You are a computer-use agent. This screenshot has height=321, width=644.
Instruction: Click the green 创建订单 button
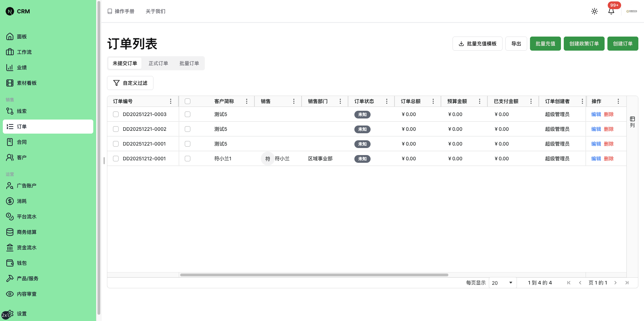(x=623, y=44)
